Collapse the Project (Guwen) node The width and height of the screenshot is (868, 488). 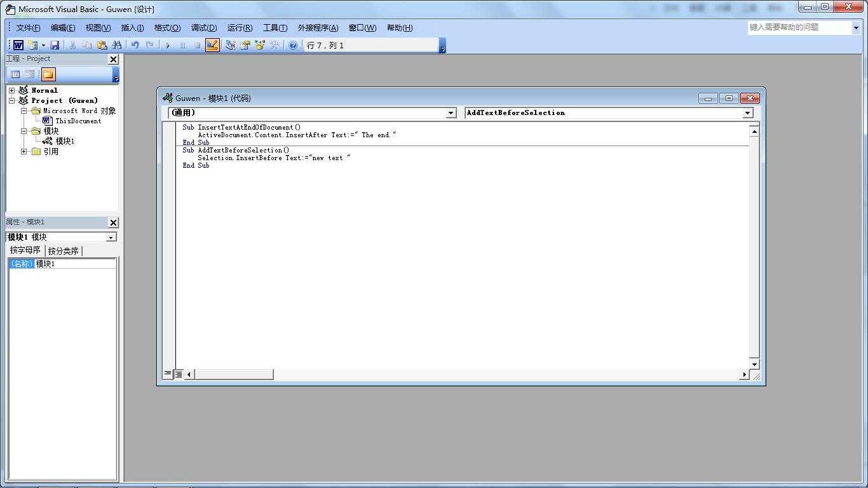11,100
